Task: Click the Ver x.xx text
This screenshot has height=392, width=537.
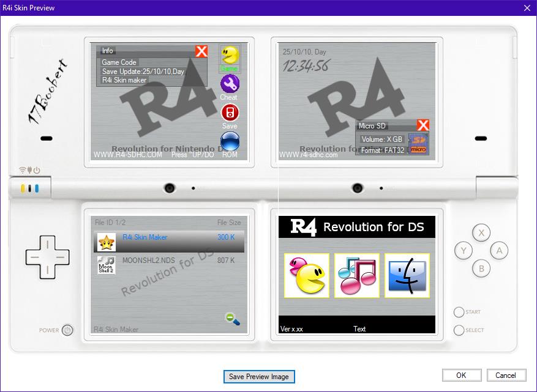Action: click(x=291, y=329)
